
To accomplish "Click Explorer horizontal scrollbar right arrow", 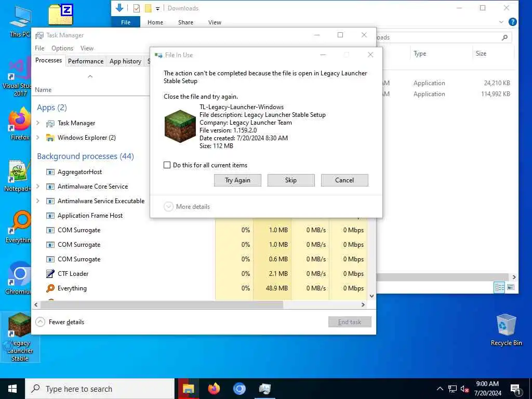I will pyautogui.click(x=514, y=277).
